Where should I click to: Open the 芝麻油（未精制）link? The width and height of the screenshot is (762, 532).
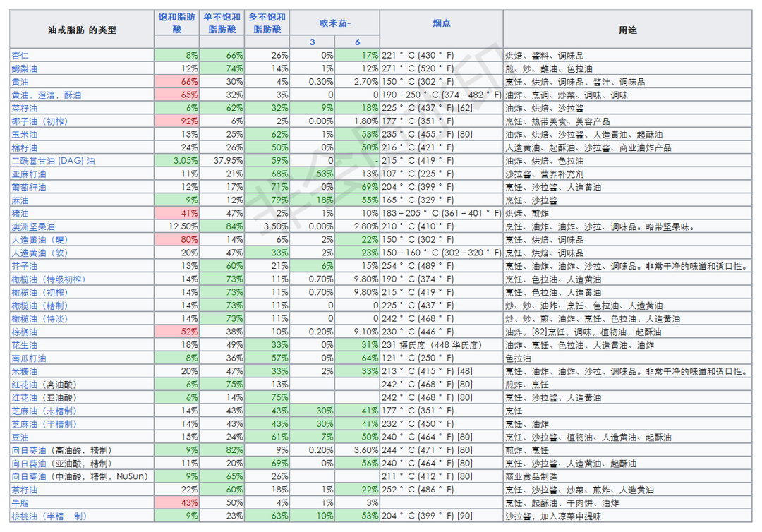pyautogui.click(x=44, y=411)
